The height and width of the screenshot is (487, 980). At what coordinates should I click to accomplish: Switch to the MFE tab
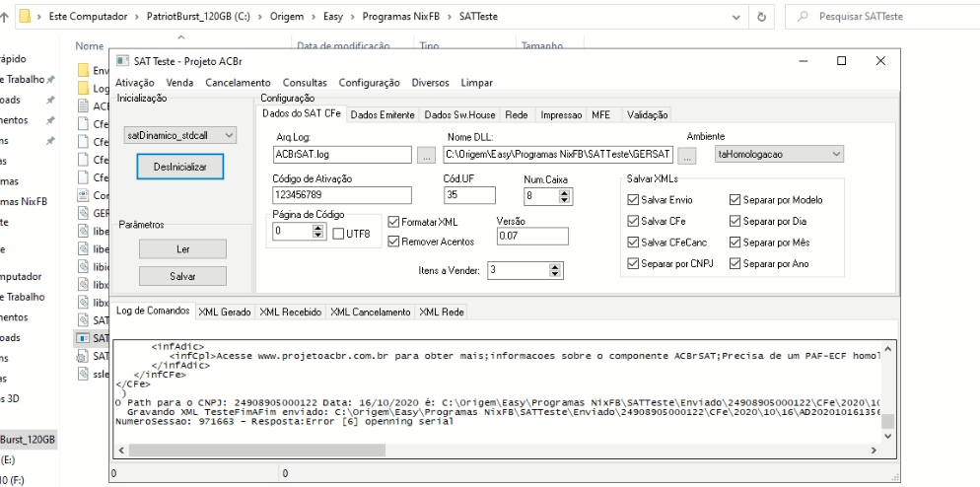pos(601,115)
